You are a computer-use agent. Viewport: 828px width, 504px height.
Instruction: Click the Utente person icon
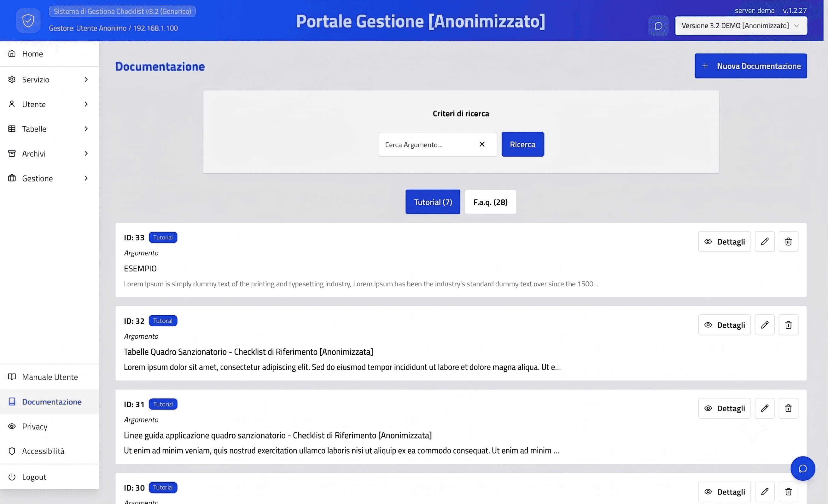[x=12, y=104]
